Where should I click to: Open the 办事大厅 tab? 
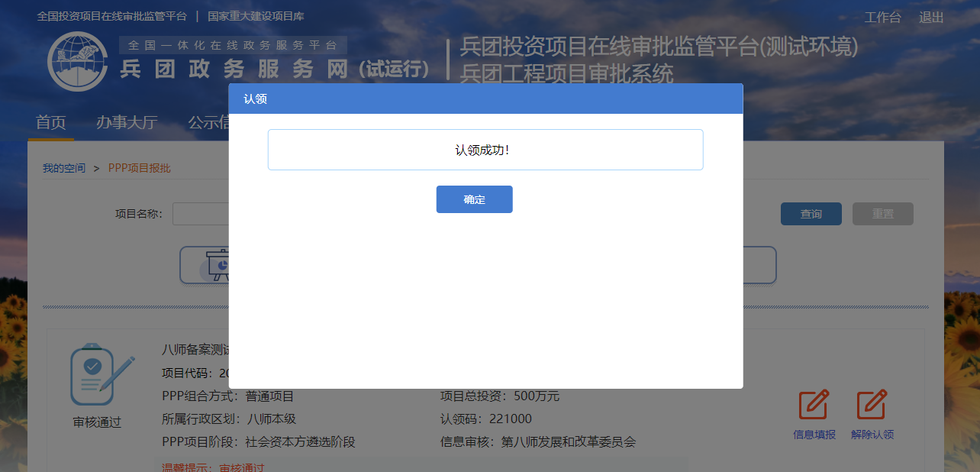(x=127, y=123)
